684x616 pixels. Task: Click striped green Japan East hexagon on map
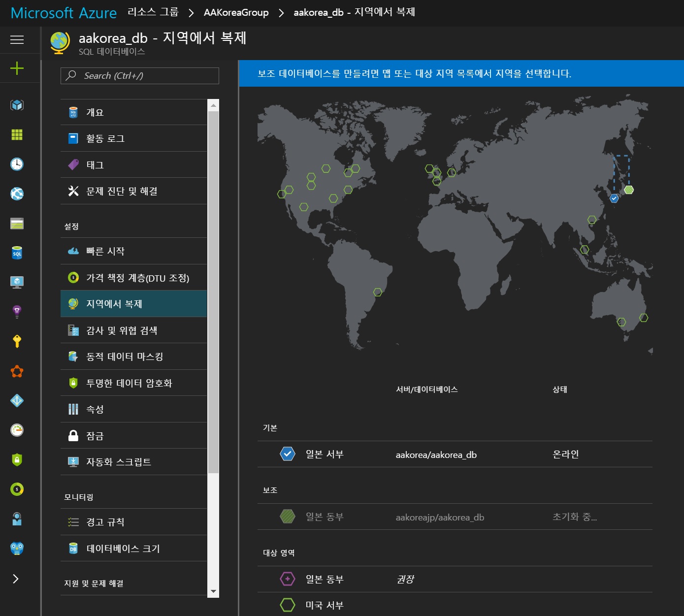click(x=629, y=190)
